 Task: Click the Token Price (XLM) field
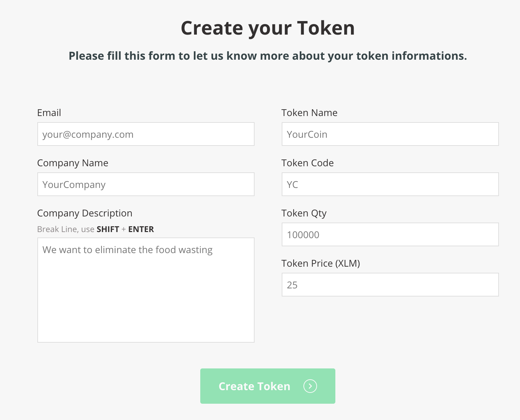point(390,285)
